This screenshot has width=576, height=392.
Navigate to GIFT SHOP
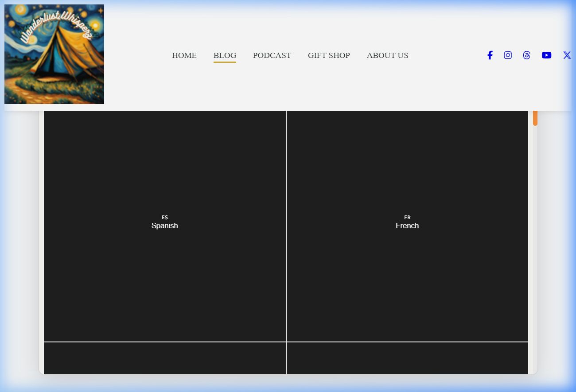(329, 55)
